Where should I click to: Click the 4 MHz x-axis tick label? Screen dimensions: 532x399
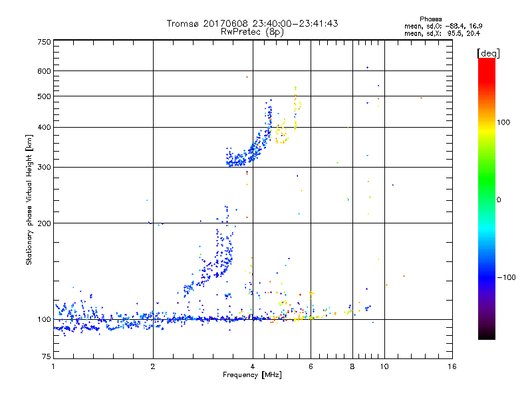(253, 367)
